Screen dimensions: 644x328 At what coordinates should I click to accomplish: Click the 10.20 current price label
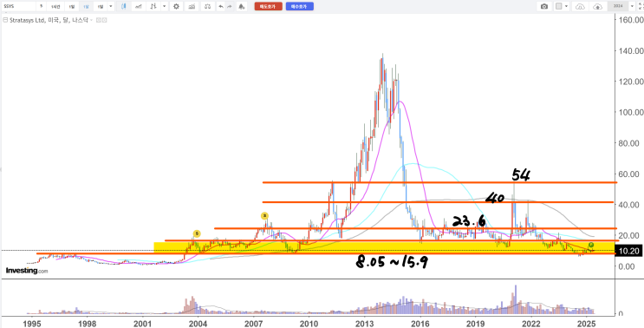tap(628, 251)
